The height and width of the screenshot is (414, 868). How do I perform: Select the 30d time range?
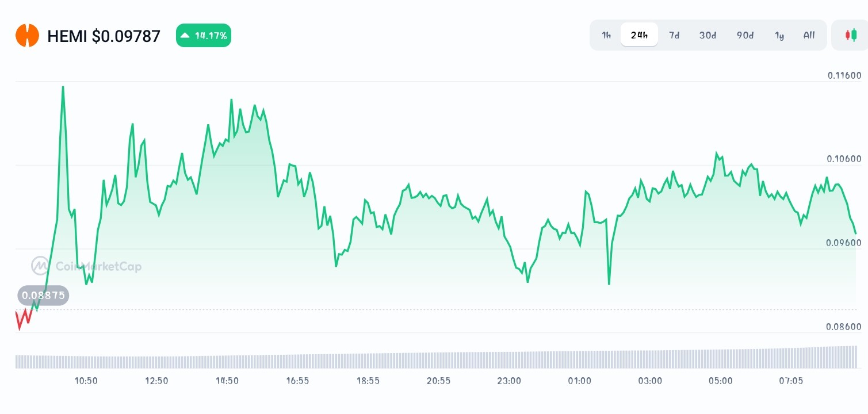click(707, 35)
